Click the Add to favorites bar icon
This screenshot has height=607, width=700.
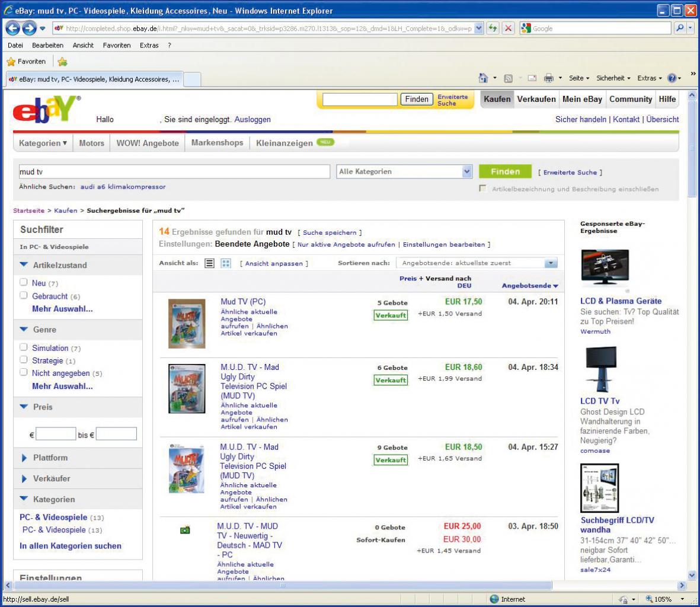[x=62, y=62]
